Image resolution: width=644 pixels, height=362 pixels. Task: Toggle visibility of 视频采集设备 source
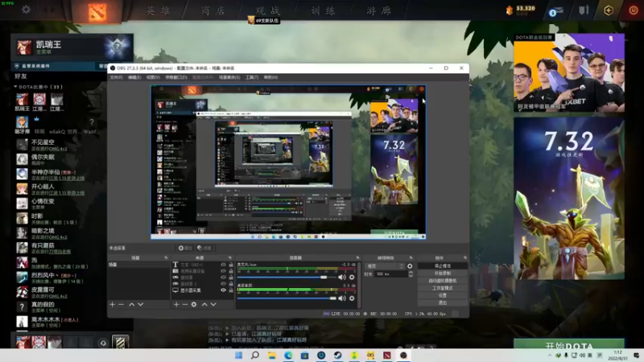tap(224, 271)
